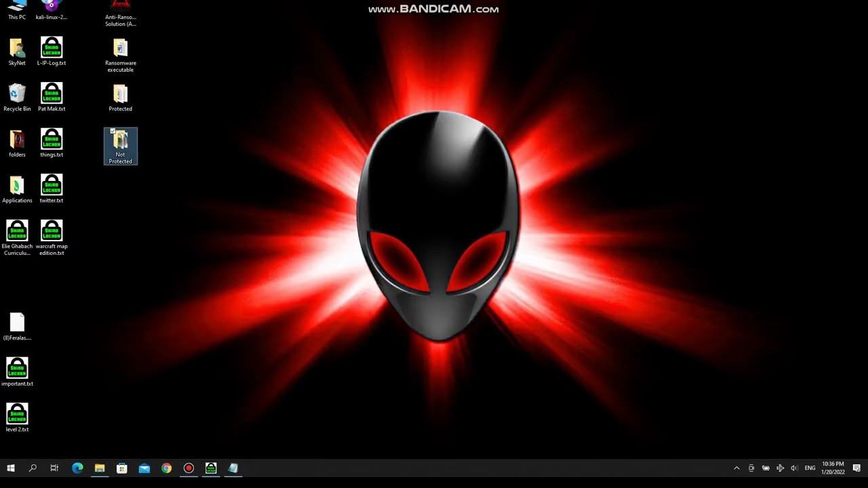The width and height of the screenshot is (868, 488).
Task: Select the Anti-Ransomware Solution desktop icon
Action: click(120, 13)
